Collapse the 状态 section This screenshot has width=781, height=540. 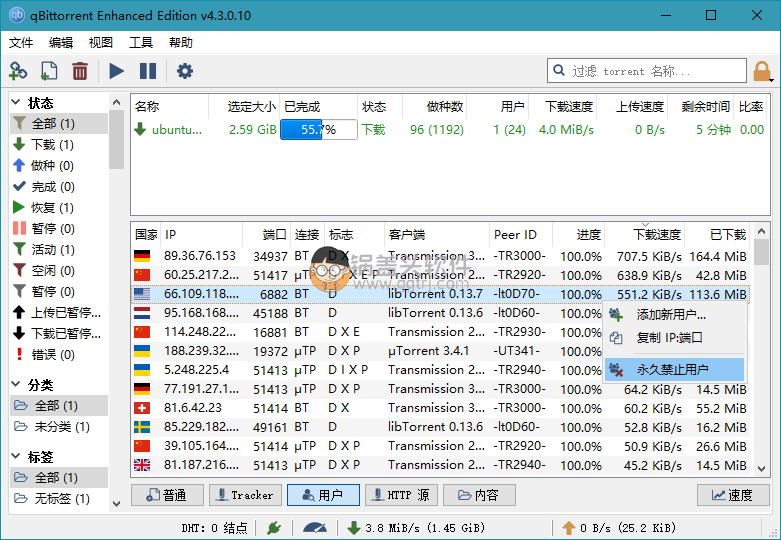[16, 103]
